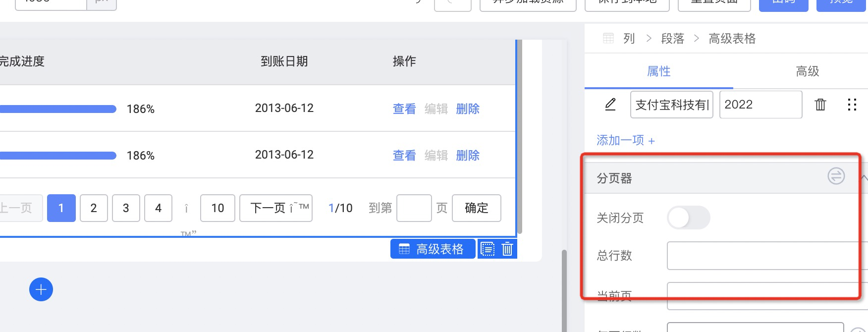
Task: Go to page 10 in pagination
Action: click(x=217, y=208)
